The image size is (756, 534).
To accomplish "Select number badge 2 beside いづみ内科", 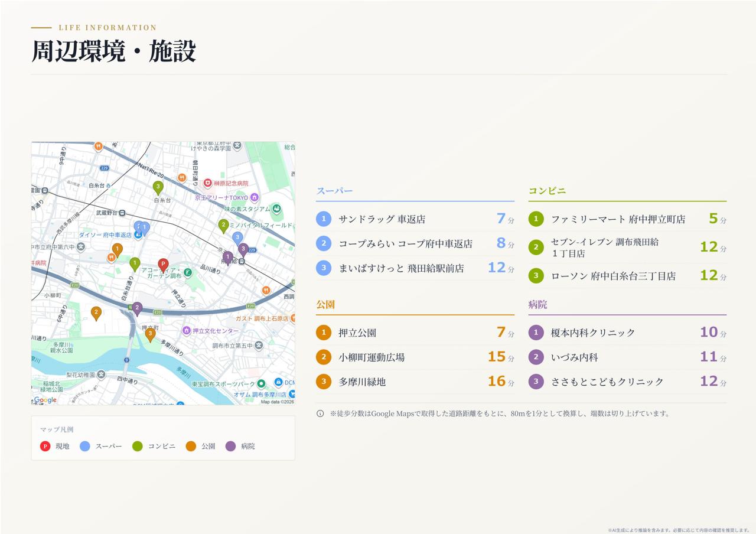I will point(536,357).
